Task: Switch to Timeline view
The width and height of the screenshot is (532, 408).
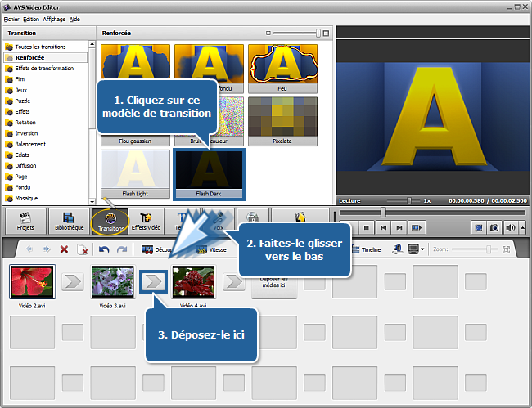Action: tap(364, 249)
